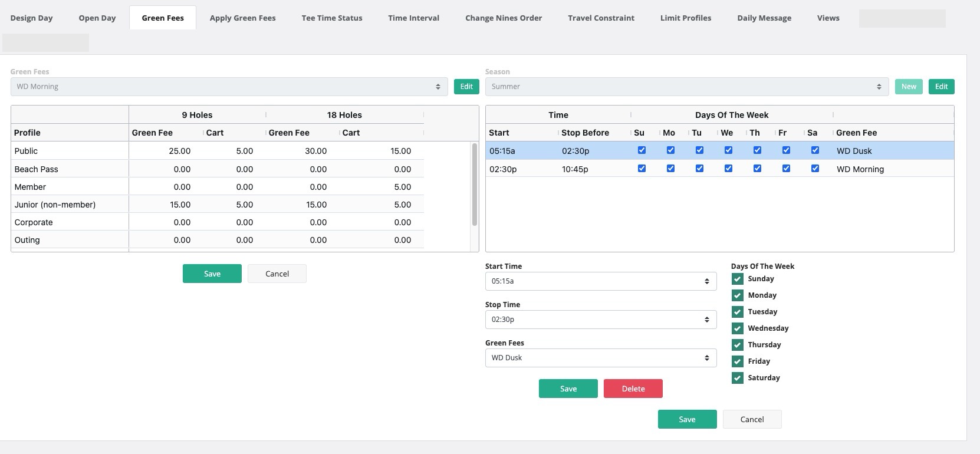Toggle Fr checkbox in 02:30p row
980x454 pixels.
[786, 169]
